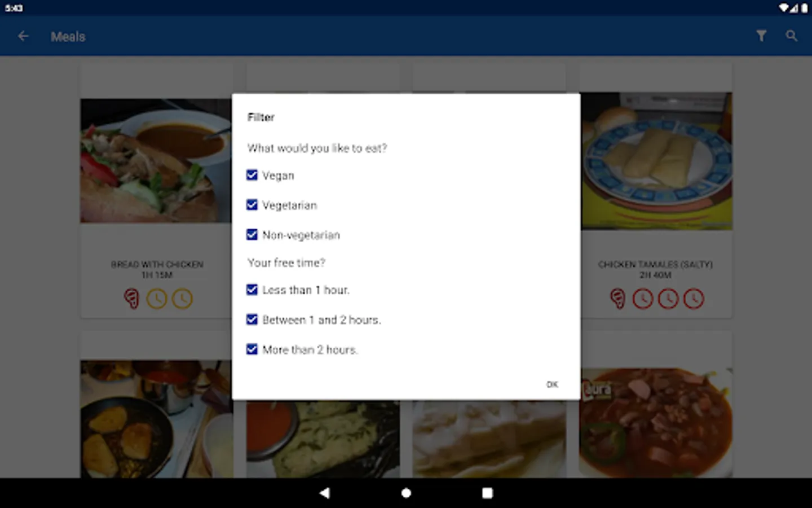Confirm filter with OK button
The height and width of the screenshot is (508, 812).
pos(552,384)
